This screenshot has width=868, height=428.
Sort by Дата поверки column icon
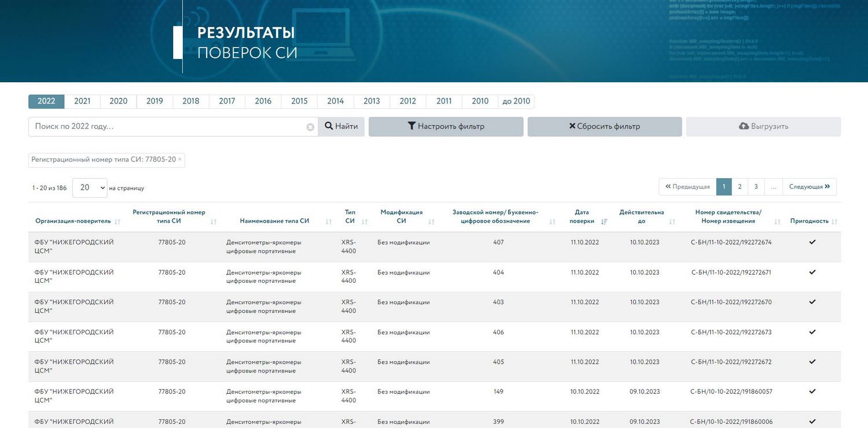point(604,222)
